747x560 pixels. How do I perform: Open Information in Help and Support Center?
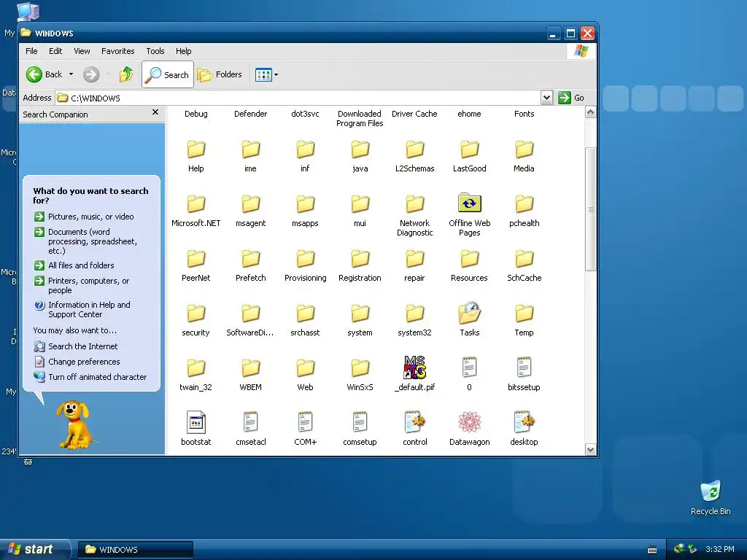[x=82, y=309]
